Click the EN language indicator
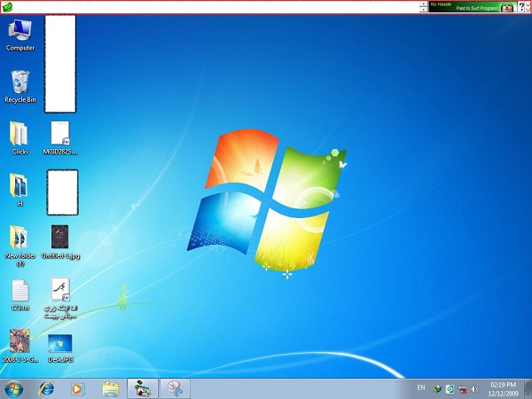Screen dimensions: 532x399 pos(421,388)
